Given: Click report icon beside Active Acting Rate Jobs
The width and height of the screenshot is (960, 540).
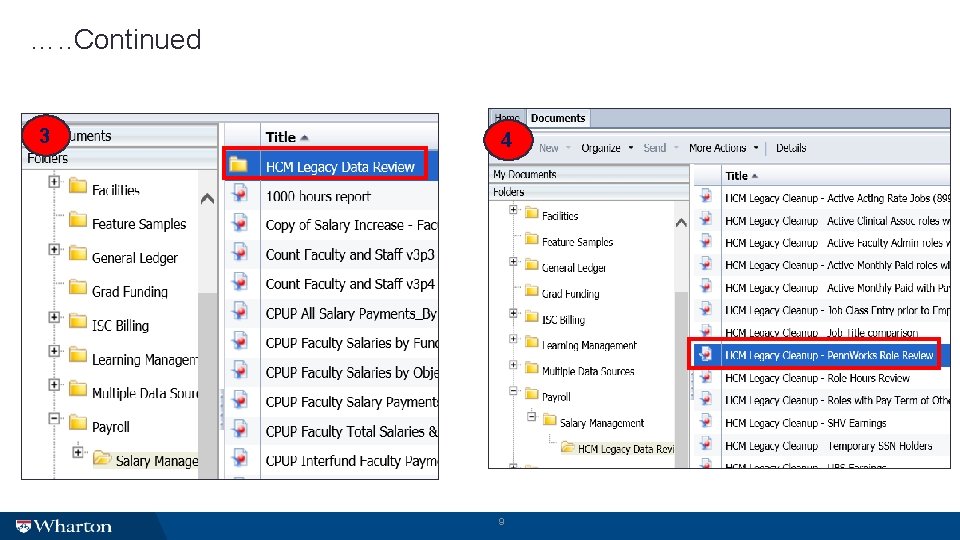Looking at the screenshot, I should coord(706,196).
